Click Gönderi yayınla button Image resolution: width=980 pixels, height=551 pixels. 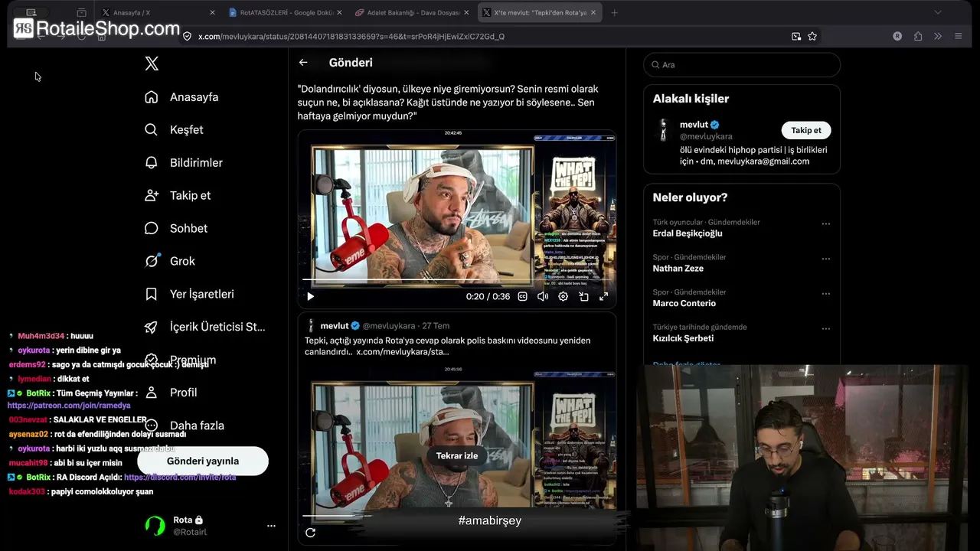(x=203, y=461)
